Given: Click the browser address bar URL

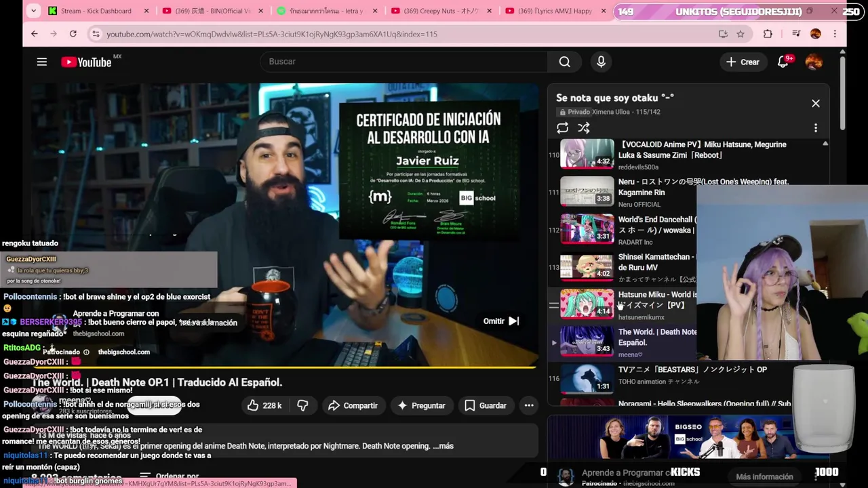Looking at the screenshot, I should [271, 34].
